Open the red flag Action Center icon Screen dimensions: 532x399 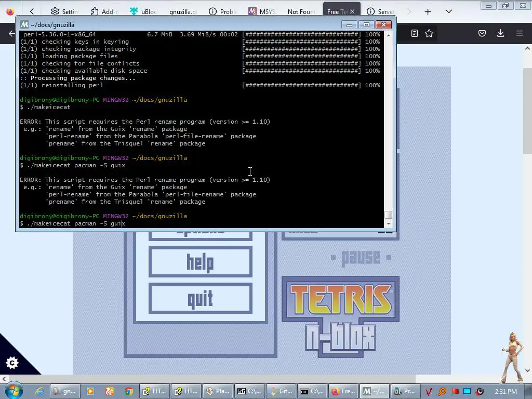coord(455,392)
